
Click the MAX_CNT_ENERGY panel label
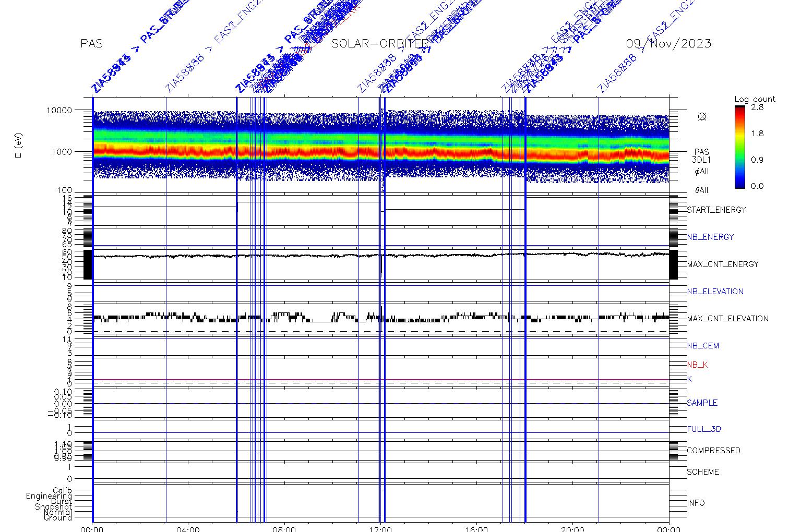coord(723,264)
